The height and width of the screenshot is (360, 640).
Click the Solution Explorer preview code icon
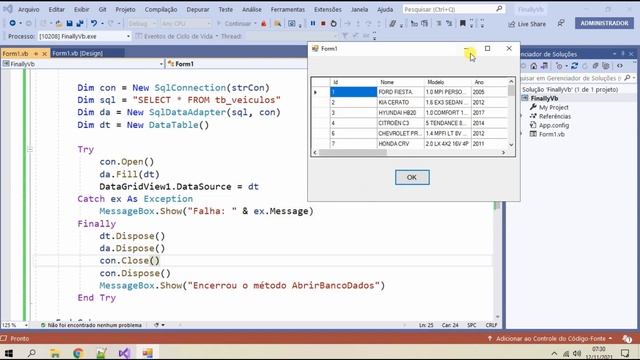(x=620, y=66)
